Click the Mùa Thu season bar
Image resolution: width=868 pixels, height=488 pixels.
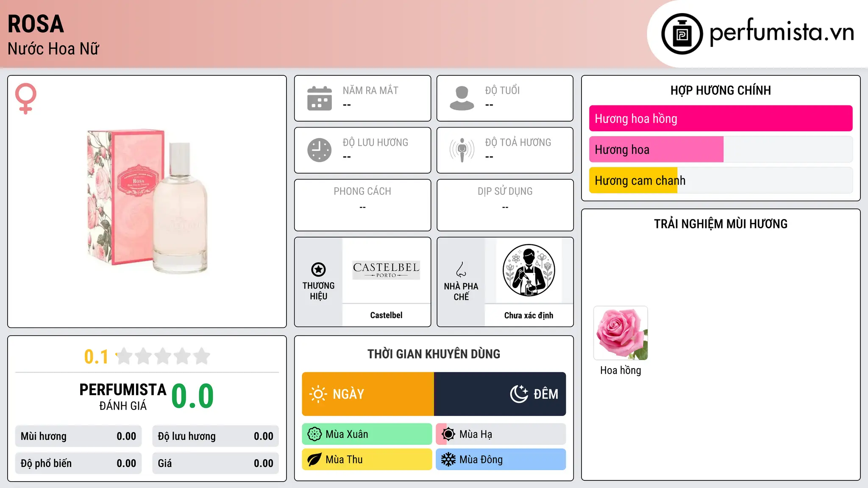367,460
